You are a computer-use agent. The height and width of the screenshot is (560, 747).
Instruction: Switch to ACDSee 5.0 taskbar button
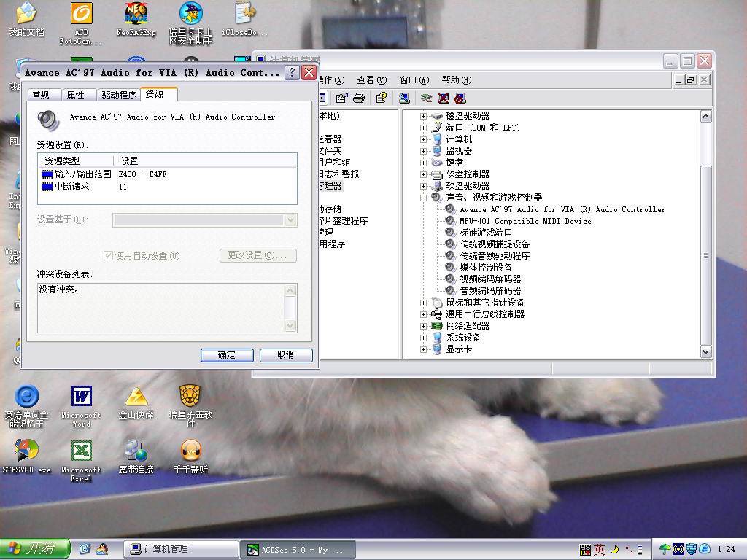[x=298, y=550]
